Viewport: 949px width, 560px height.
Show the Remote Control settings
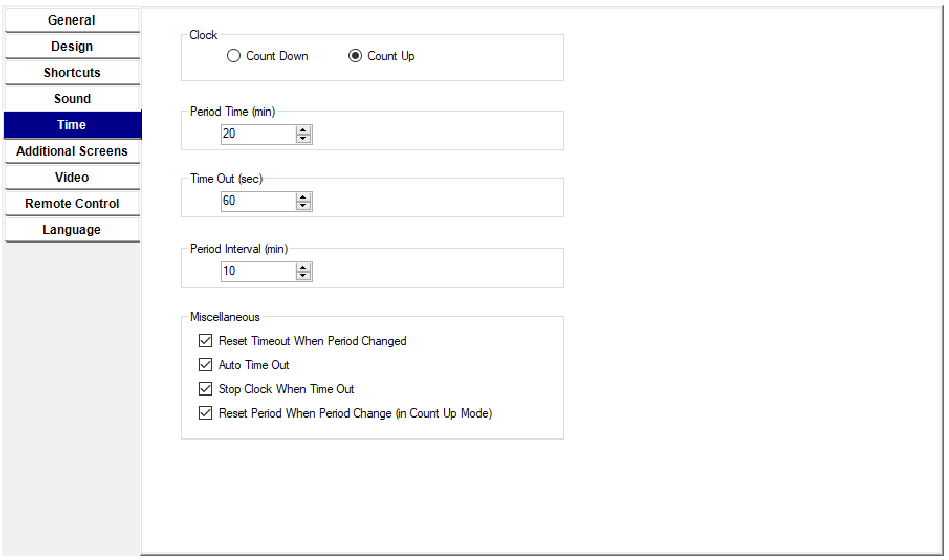72,204
